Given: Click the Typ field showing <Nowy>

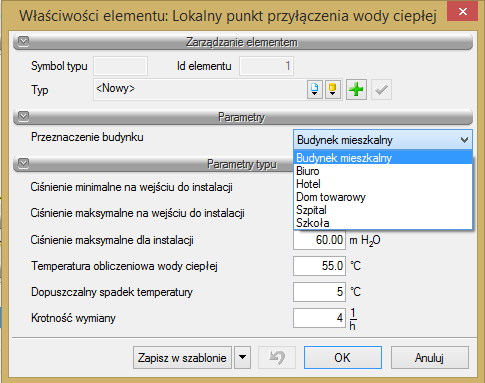Looking at the screenshot, I should (x=200, y=89).
